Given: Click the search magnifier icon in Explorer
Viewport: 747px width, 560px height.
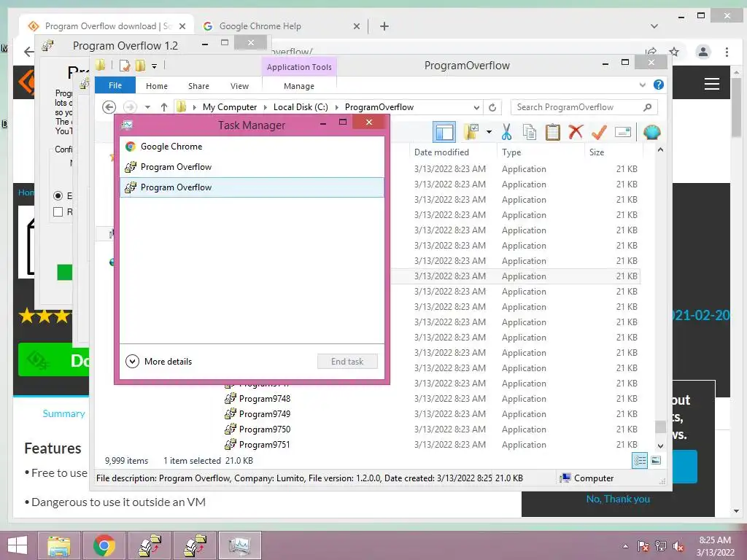Looking at the screenshot, I should 647,107.
